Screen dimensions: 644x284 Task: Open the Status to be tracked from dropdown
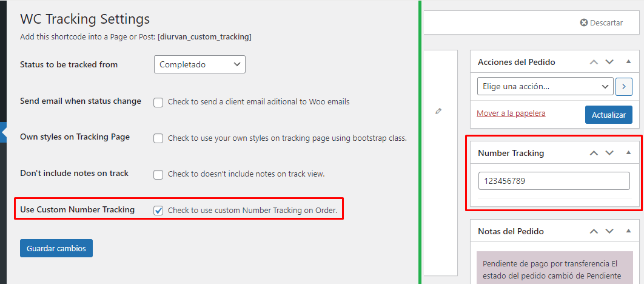[x=200, y=64]
